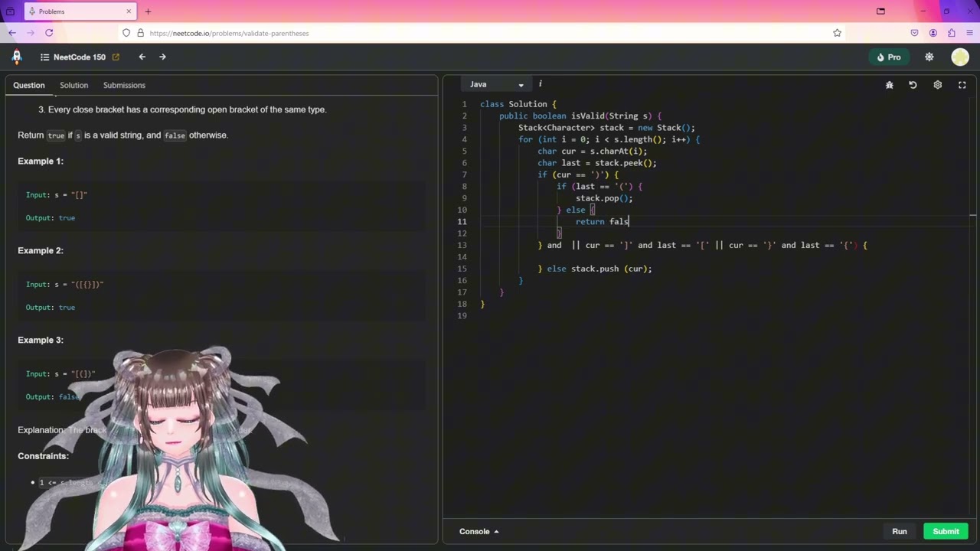Click the Firefox View icon
This screenshot has height=551, width=980.
point(10,11)
